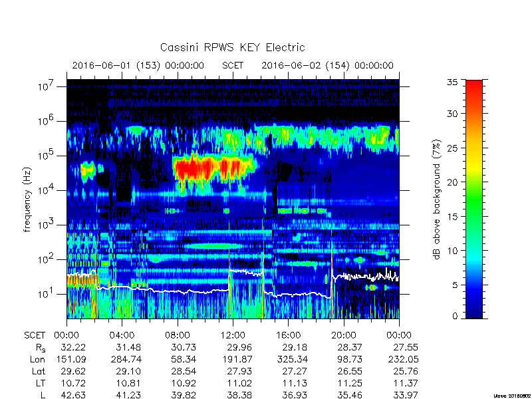Click the 'dB above background (7%)' label
Image resolution: width=532 pixels, height=399 pixels.
tap(438, 199)
